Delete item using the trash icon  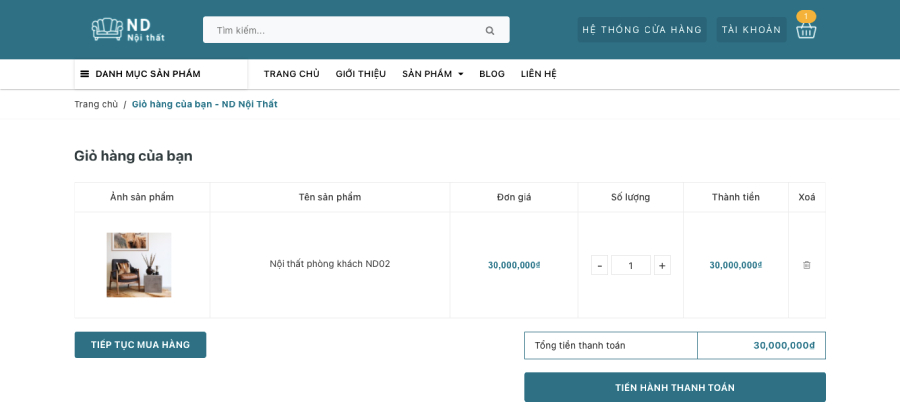806,265
